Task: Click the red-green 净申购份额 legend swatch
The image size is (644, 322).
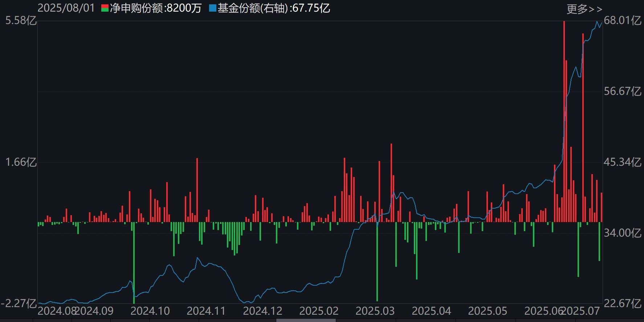Action: [x=105, y=8]
